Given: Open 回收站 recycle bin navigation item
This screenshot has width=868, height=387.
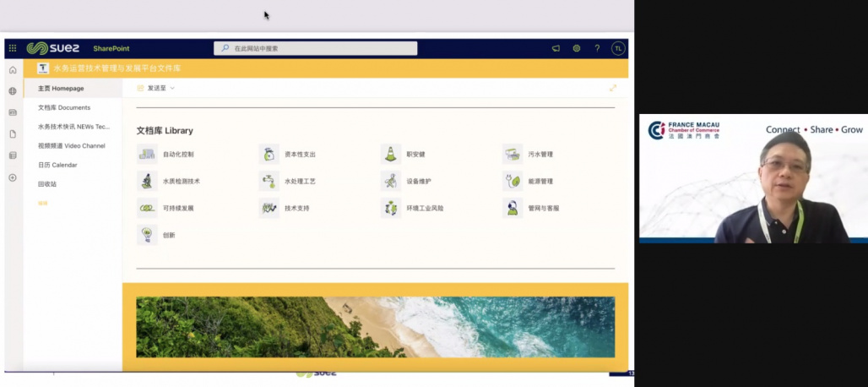Looking at the screenshot, I should [47, 184].
